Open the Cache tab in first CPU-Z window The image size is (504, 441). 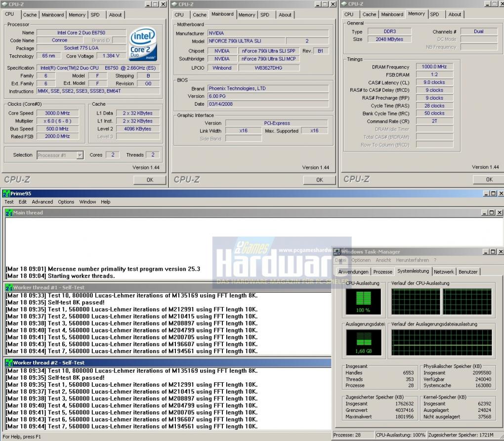pyautogui.click(x=30, y=15)
